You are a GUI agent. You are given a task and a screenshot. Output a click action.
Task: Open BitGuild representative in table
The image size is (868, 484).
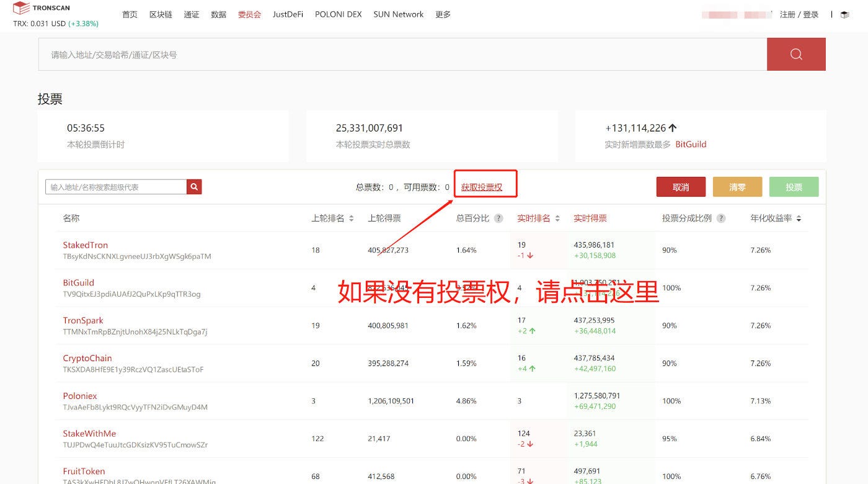[78, 282]
